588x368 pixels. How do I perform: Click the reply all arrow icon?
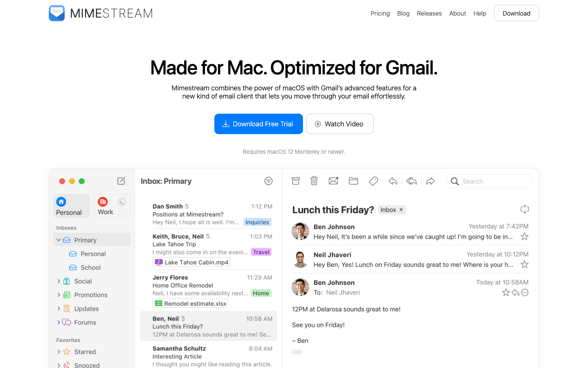(x=412, y=181)
